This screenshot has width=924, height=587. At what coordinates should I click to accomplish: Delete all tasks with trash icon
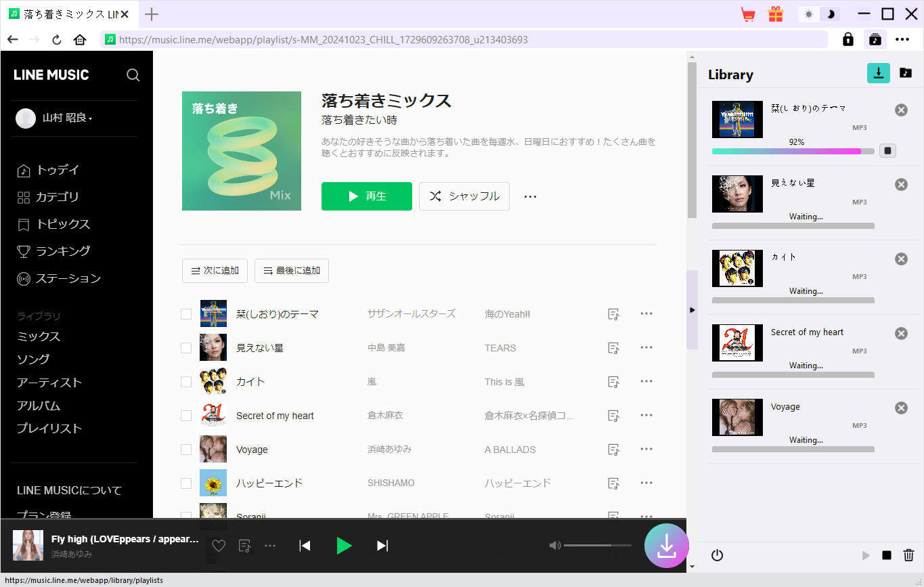(x=908, y=555)
